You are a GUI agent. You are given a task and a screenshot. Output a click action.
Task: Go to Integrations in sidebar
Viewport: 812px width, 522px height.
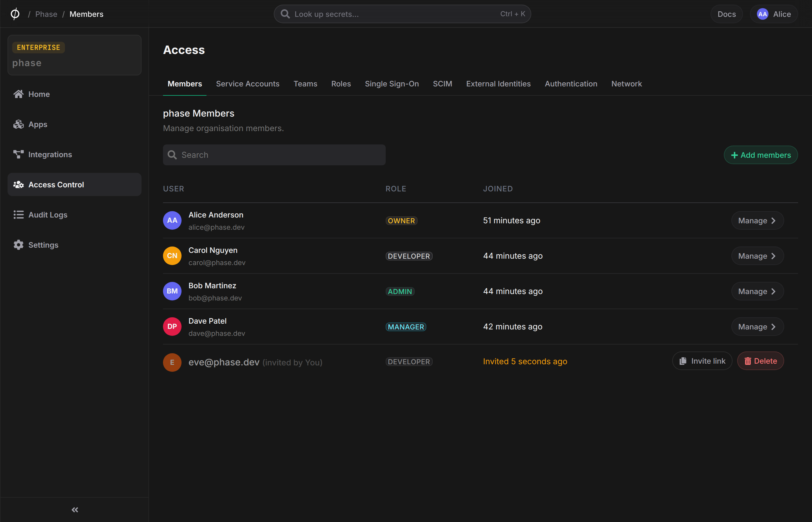coord(74,154)
